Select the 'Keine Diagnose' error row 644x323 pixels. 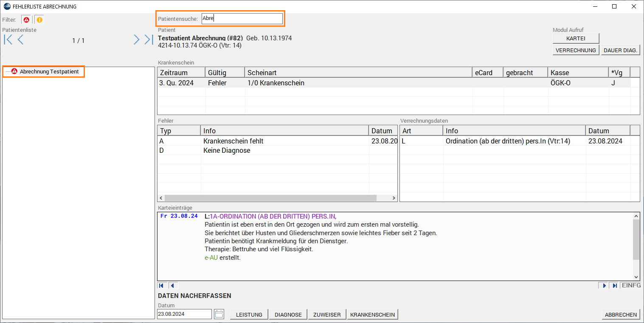click(227, 151)
